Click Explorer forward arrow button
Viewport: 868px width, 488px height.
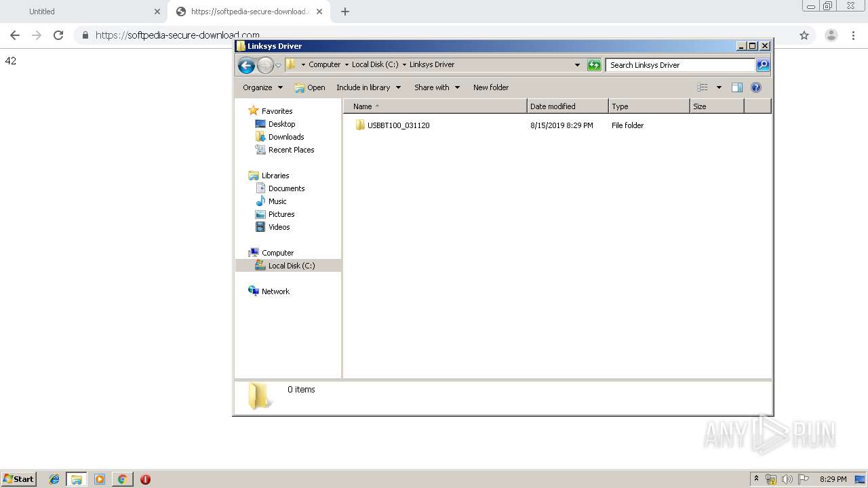coord(265,65)
